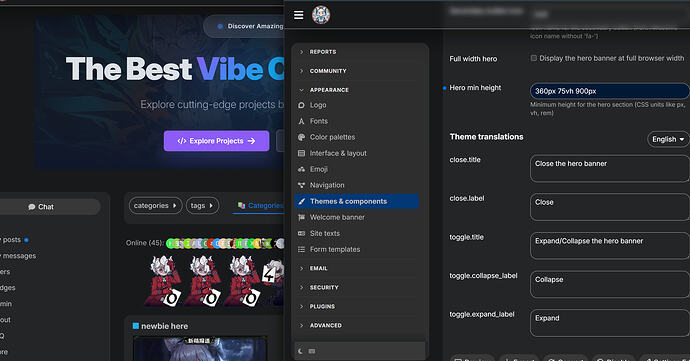Click the Logo icon in Appearance section
The image size is (690, 361).
301,105
